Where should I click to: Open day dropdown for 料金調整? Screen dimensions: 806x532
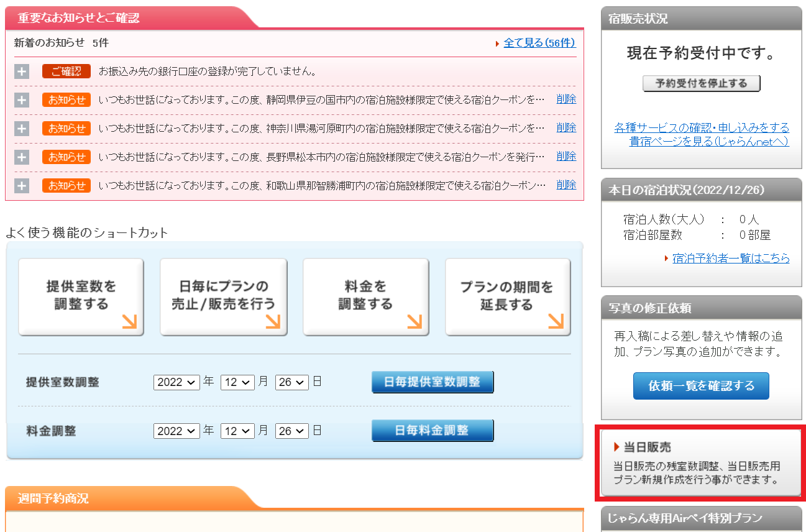coord(292,431)
